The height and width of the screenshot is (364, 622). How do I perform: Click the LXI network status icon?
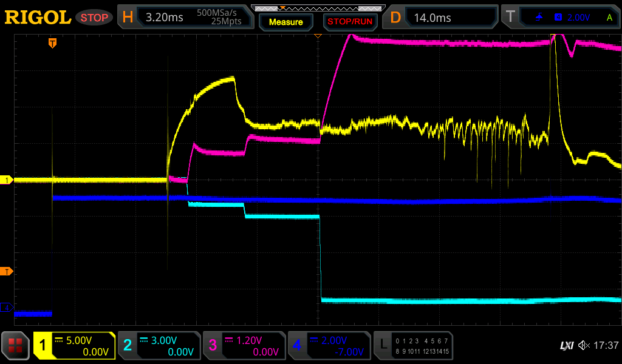coord(566,346)
